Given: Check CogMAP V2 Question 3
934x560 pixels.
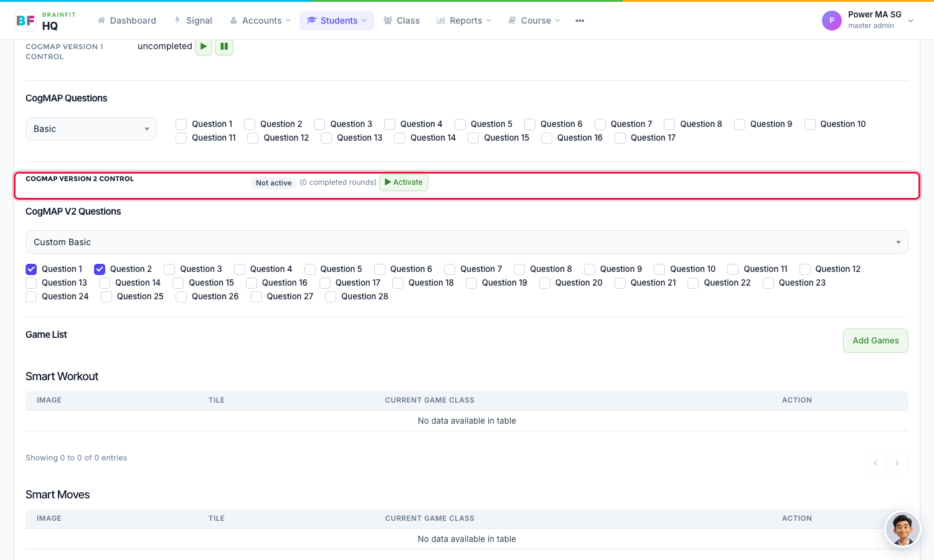Looking at the screenshot, I should (169, 269).
